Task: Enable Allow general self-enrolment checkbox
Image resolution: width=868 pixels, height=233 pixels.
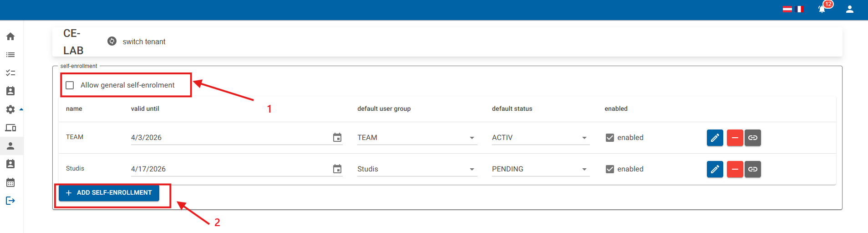Action: click(70, 85)
